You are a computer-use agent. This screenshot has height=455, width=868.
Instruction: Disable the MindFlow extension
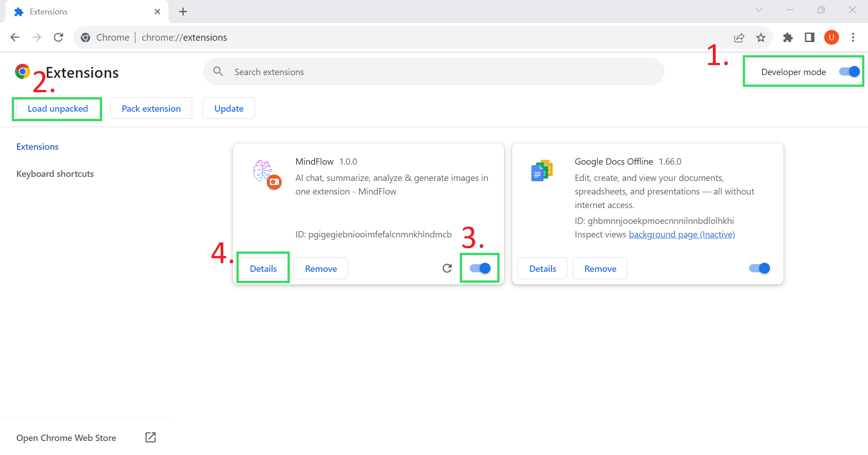(479, 268)
